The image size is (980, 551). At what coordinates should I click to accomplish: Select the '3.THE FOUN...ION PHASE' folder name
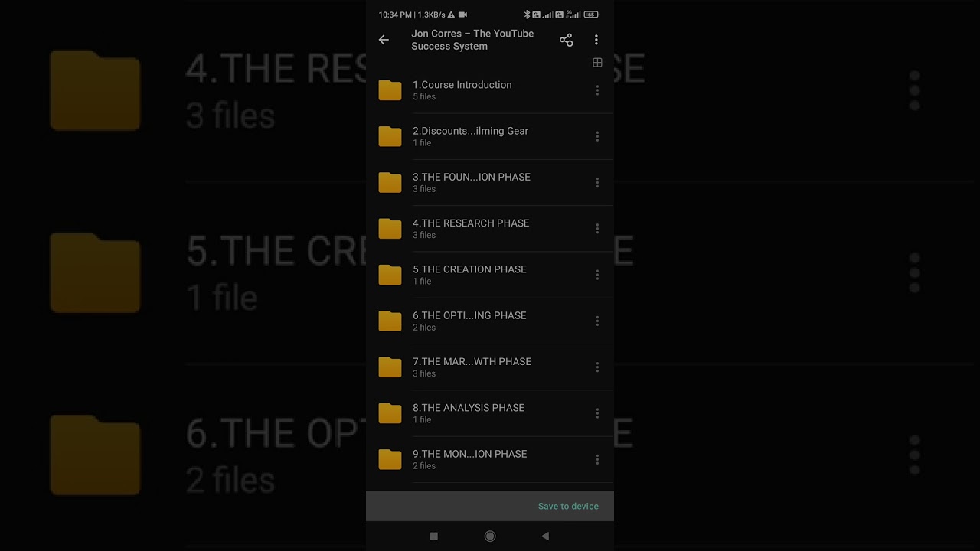[x=472, y=177]
